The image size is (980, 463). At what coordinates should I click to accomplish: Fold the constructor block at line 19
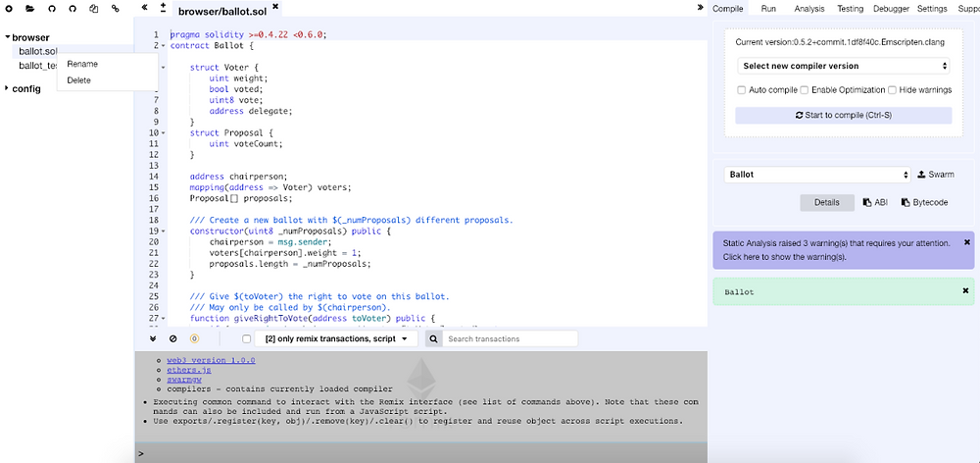tap(163, 231)
